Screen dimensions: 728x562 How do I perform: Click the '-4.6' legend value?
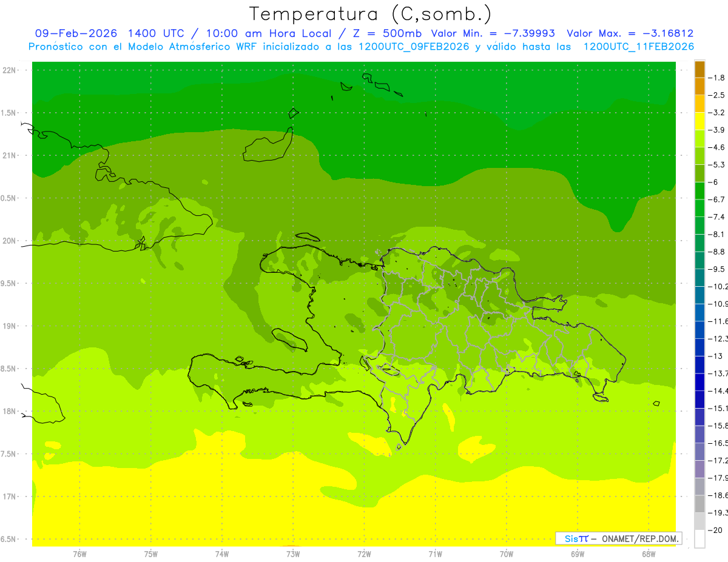716,147
